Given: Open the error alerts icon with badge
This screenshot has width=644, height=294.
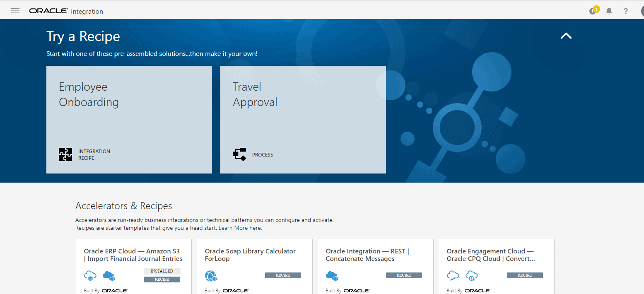Looking at the screenshot, I should tap(593, 11).
